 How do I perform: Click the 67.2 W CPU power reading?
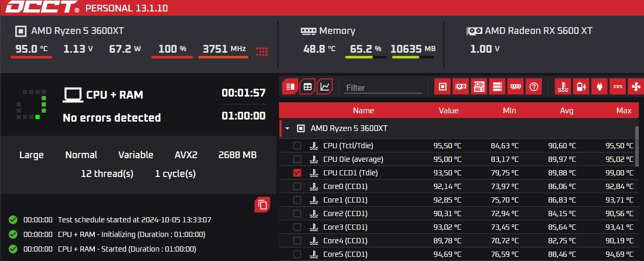tap(125, 49)
